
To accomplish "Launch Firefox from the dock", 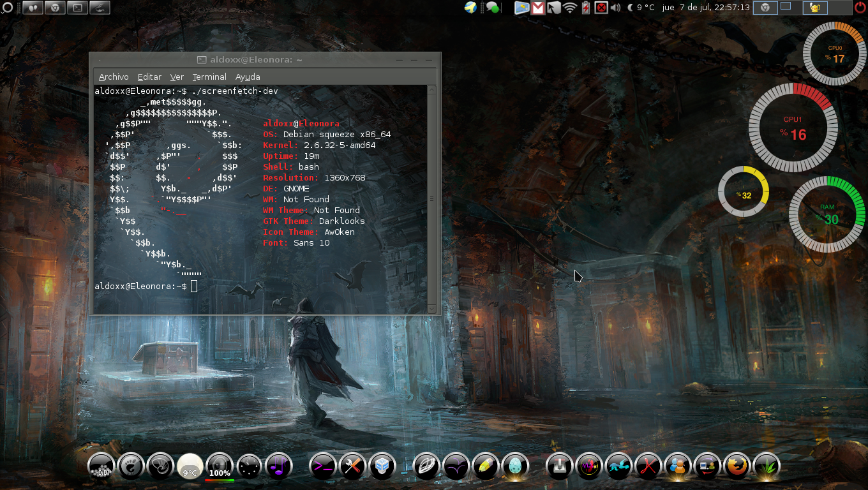I will pos(737,466).
